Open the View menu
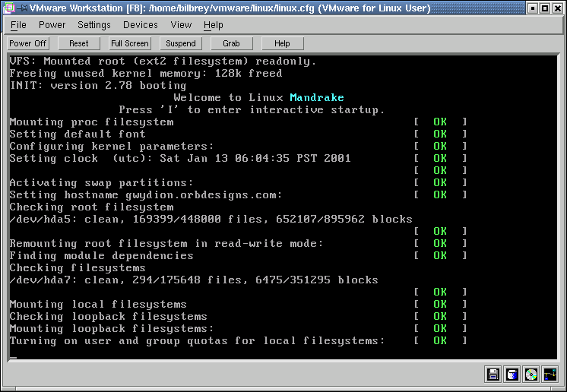Image resolution: width=567 pixels, height=392 pixels. point(181,25)
